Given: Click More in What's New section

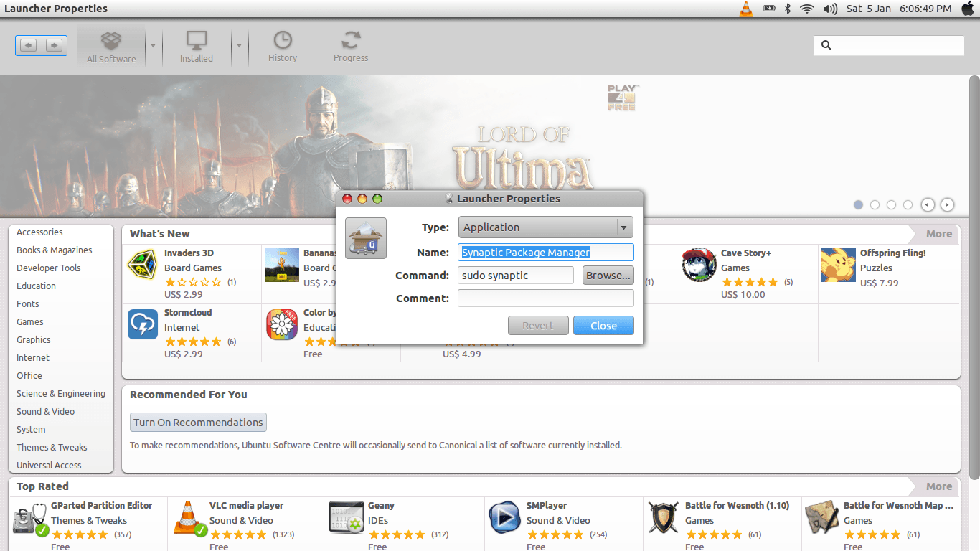Looking at the screenshot, I should (938, 234).
